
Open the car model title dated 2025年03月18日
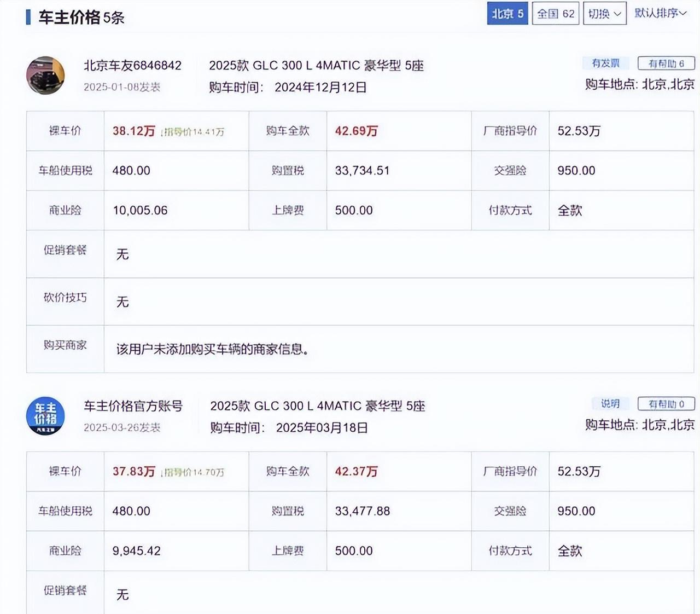click(x=318, y=406)
